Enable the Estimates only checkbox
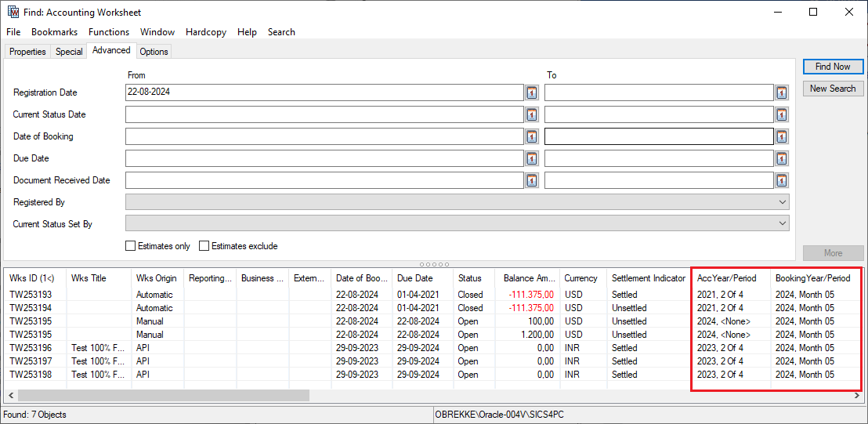 click(130, 246)
